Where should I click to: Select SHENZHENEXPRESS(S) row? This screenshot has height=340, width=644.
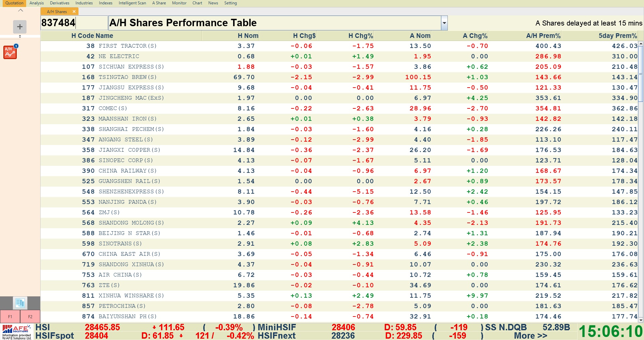coord(339,192)
